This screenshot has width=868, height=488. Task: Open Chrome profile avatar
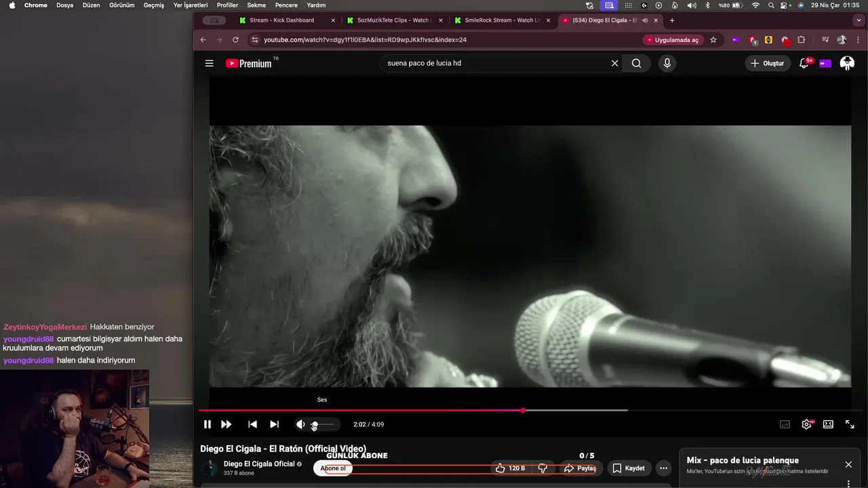pos(842,40)
